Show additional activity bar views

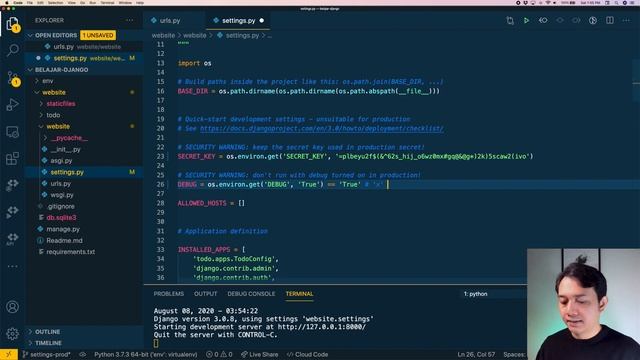(12, 266)
